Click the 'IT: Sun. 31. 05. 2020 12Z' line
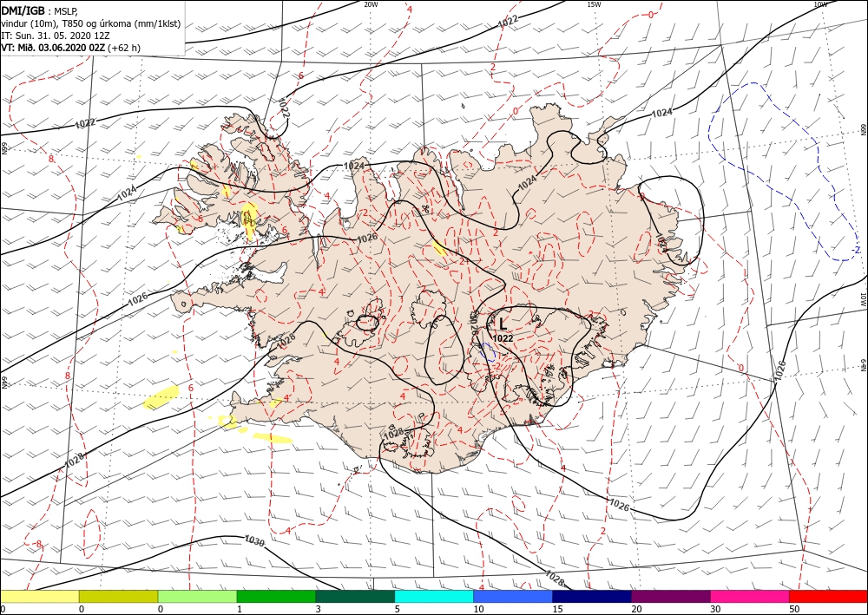The image size is (868, 615). tap(54, 36)
